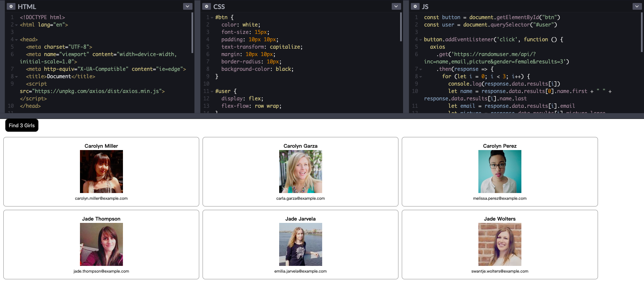Collapse the head tag fold arrow on line 4
The width and height of the screenshot is (644, 283).
point(16,40)
